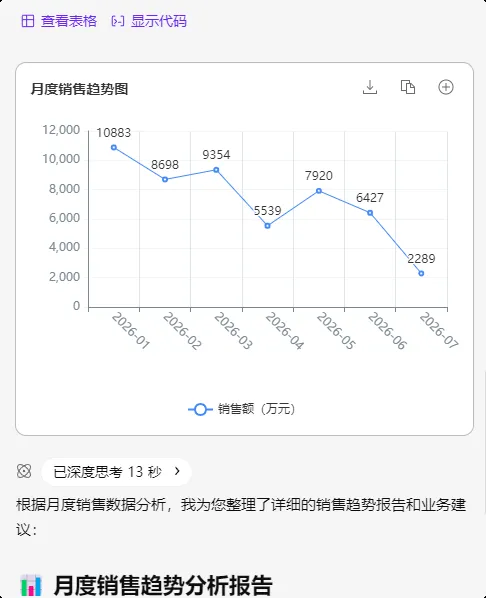
Task: Click the atom-shaped deep thinking icon
Action: 24,471
